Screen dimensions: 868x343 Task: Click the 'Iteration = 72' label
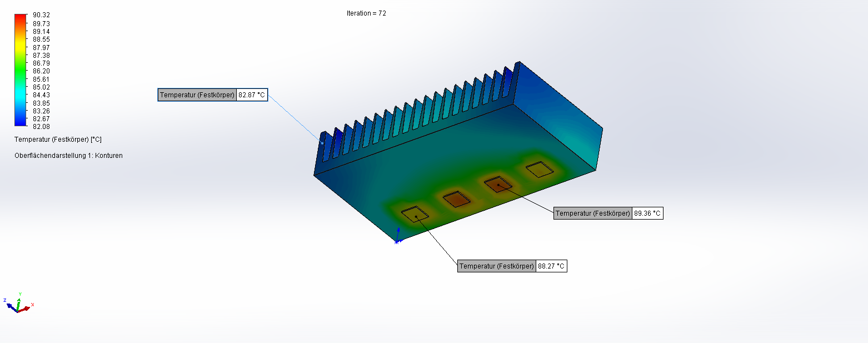pyautogui.click(x=366, y=13)
